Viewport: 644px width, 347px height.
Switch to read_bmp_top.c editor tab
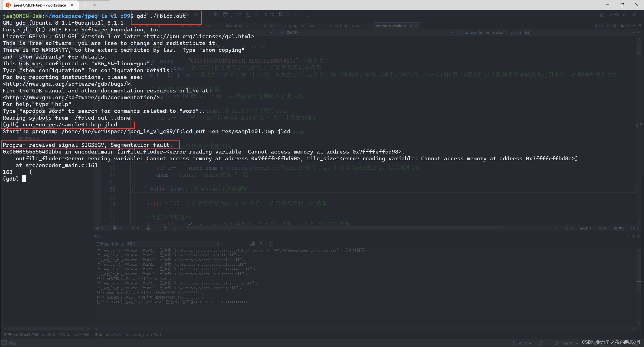pos(345,26)
